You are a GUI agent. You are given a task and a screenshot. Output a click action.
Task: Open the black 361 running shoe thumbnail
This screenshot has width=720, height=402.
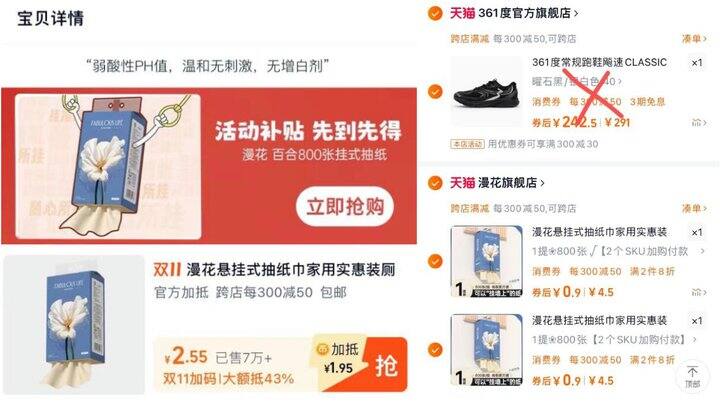coord(487,92)
